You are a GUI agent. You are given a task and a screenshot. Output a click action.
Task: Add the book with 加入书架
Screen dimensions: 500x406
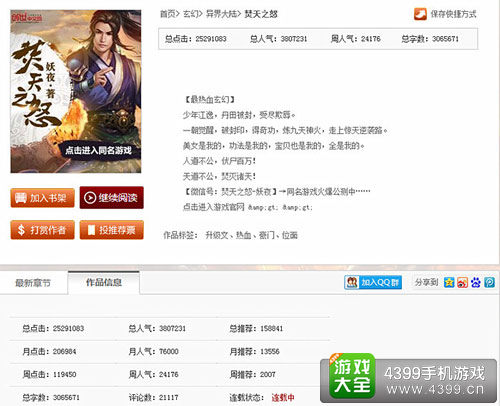click(42, 198)
